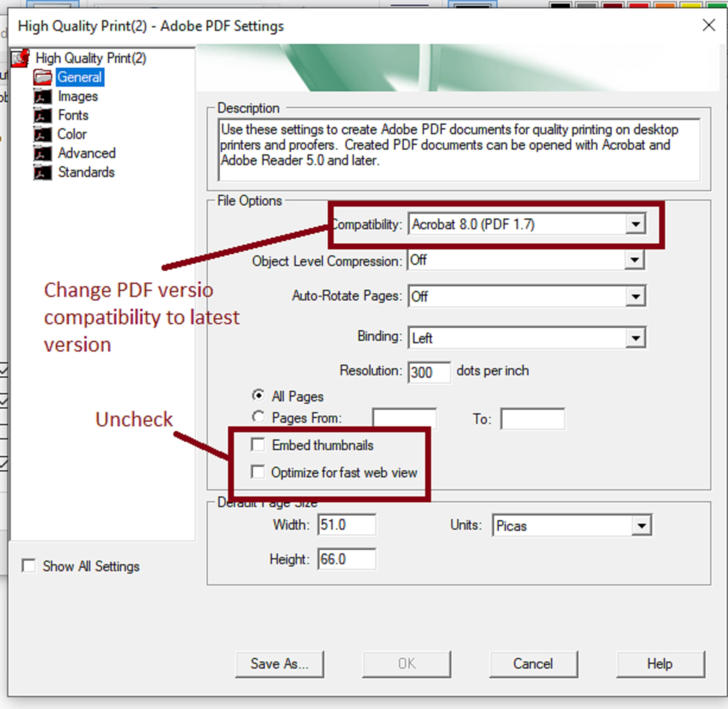The height and width of the screenshot is (709, 728).
Task: Click the Advanced settings icon
Action: pyautogui.click(x=43, y=153)
